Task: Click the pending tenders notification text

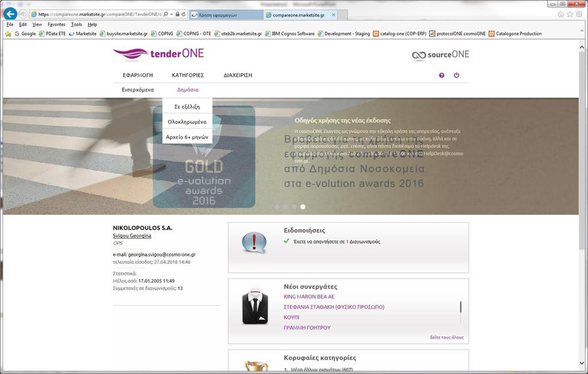Action: (x=336, y=241)
